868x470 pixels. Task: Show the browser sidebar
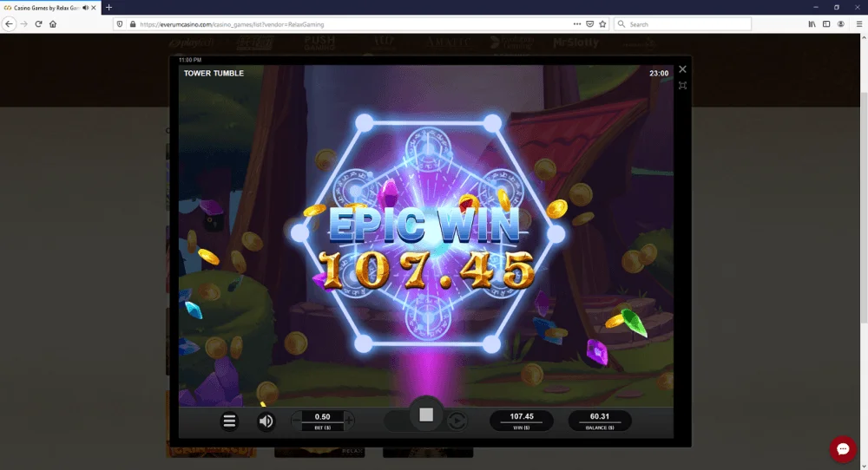point(826,24)
